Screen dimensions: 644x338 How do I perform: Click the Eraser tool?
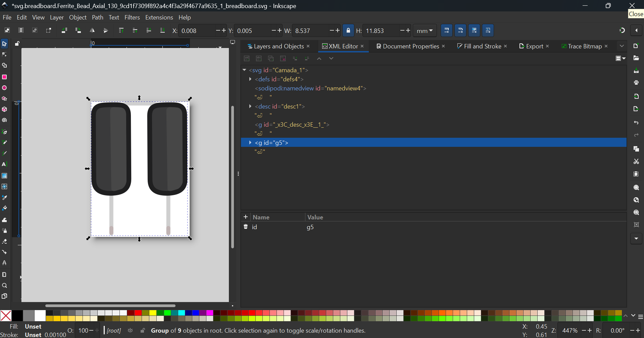point(5,241)
